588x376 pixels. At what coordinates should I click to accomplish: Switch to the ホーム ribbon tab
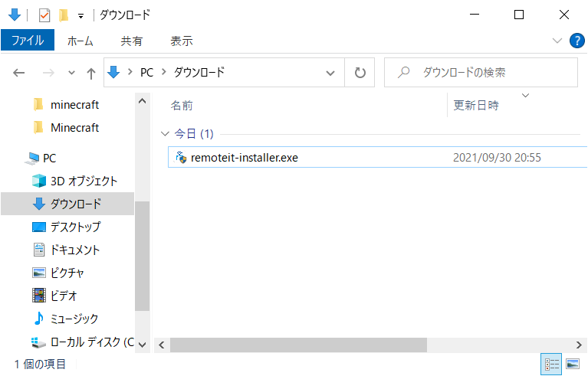click(x=80, y=41)
